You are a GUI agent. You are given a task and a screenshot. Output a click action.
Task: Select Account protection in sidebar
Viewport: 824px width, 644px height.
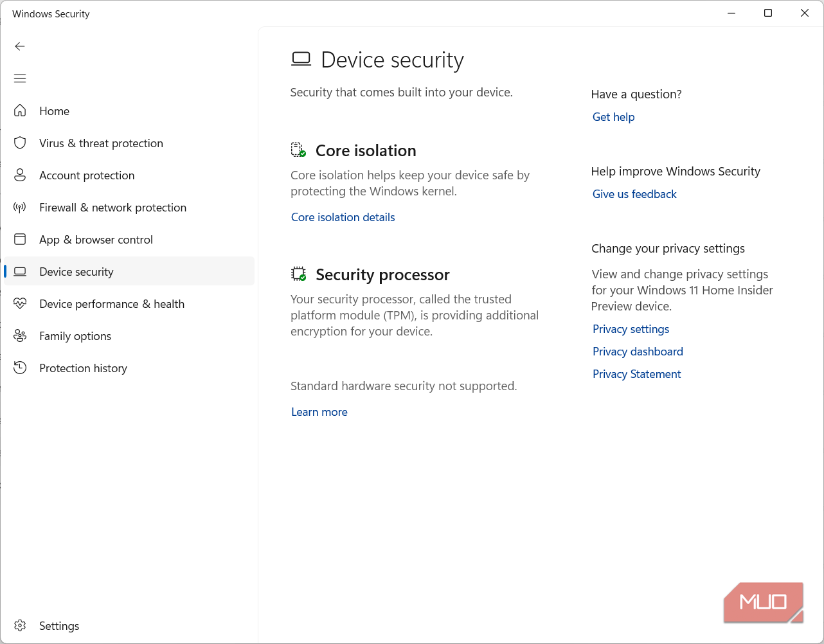point(87,175)
